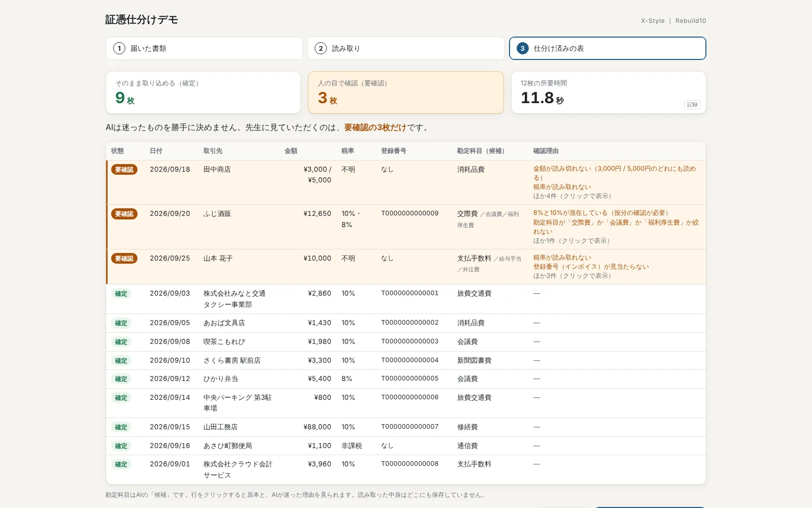Click 確定 badge on 株式会社みなと交通 row
812x508 pixels.
tap(121, 294)
